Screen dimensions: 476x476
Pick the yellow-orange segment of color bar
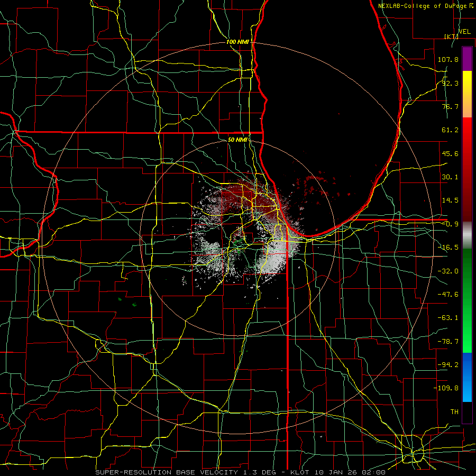point(467,94)
